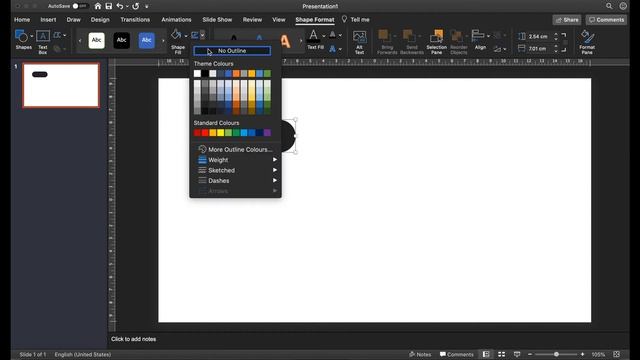Image resolution: width=640 pixels, height=360 pixels.
Task: Show next shape styles arrow
Action: pos(163,41)
